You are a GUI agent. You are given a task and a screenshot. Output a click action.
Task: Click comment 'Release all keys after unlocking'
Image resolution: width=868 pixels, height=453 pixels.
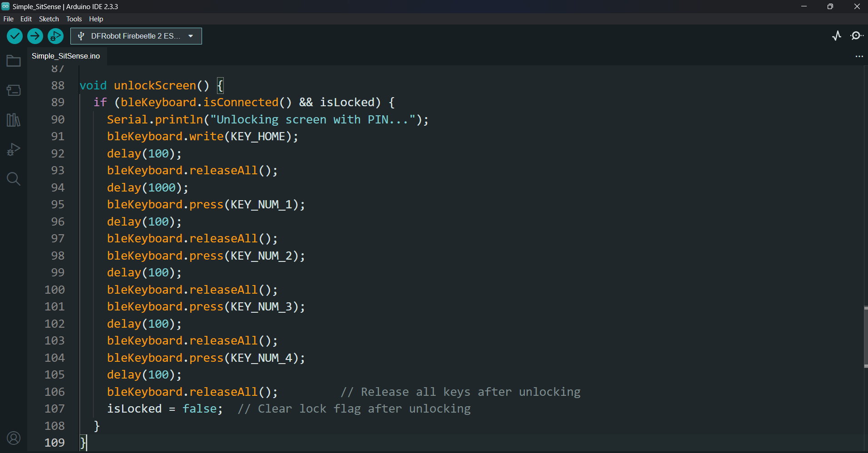click(x=471, y=392)
